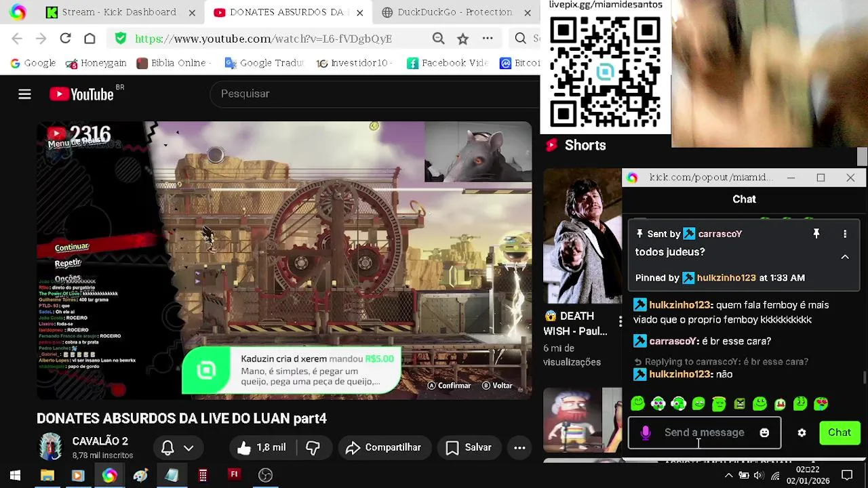Viewport: 868px width, 488px height.
Task: Open the YouTube hamburger guide menu
Action: tap(24, 94)
